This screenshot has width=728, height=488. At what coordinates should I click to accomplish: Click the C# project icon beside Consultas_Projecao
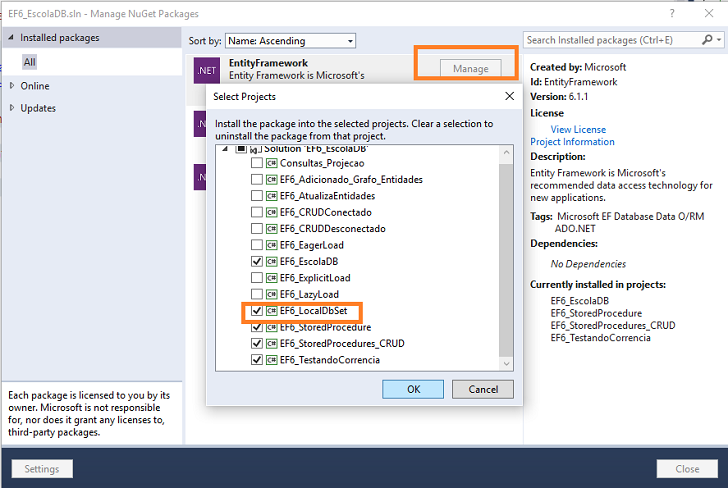(x=272, y=163)
